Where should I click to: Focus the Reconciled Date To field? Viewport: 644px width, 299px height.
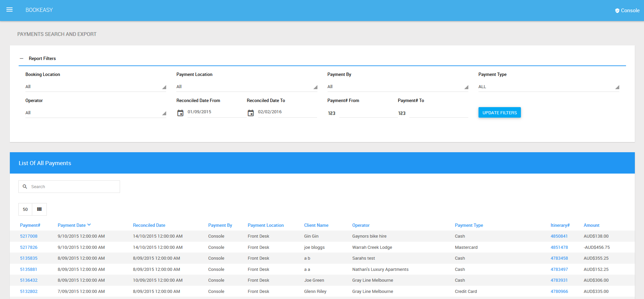pyautogui.click(x=287, y=112)
